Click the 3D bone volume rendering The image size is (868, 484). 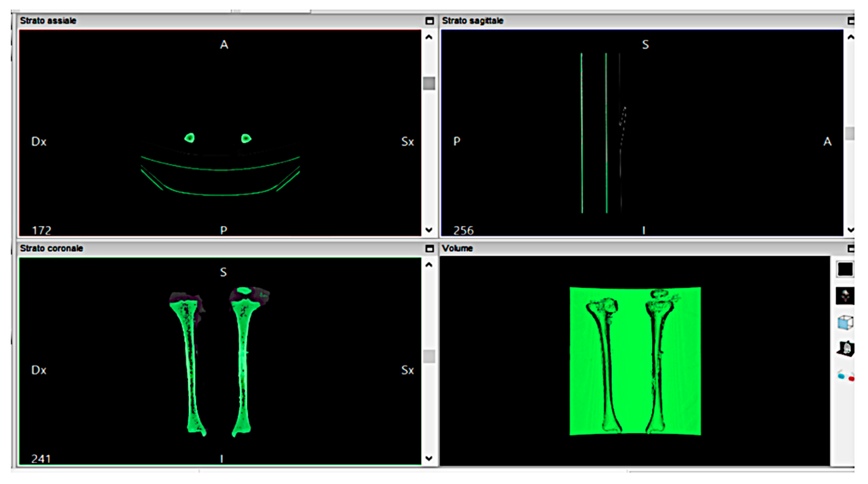[x=635, y=361]
